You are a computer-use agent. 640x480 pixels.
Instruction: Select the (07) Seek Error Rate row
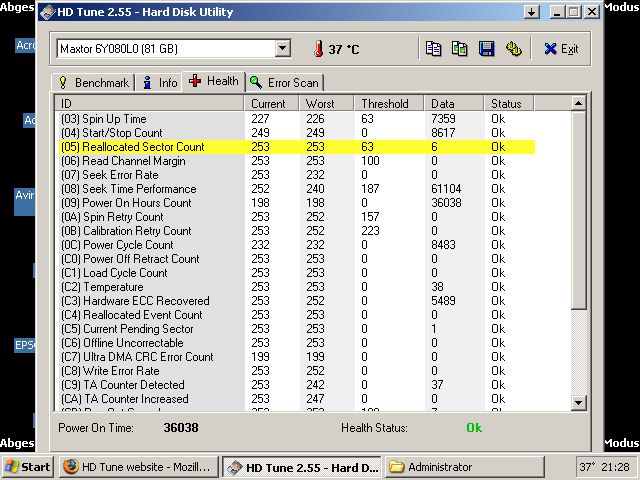(x=297, y=175)
